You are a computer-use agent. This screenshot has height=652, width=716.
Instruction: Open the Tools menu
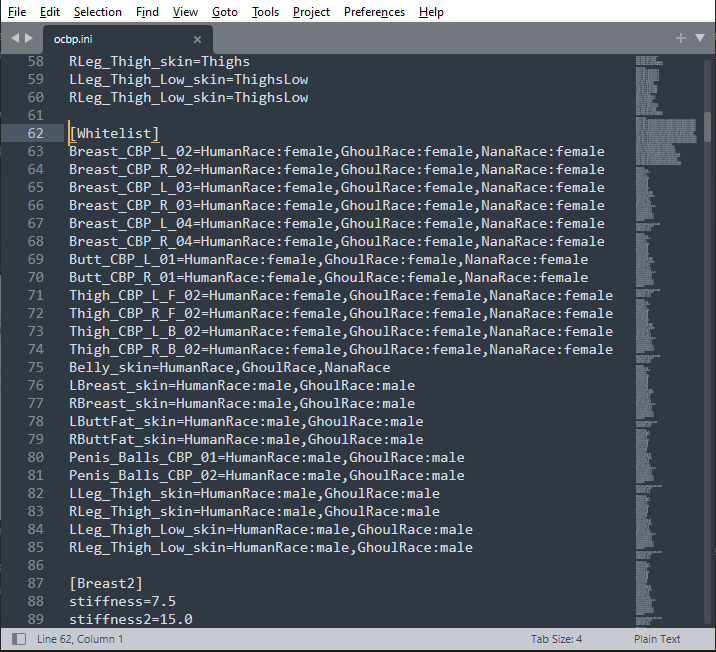265,12
